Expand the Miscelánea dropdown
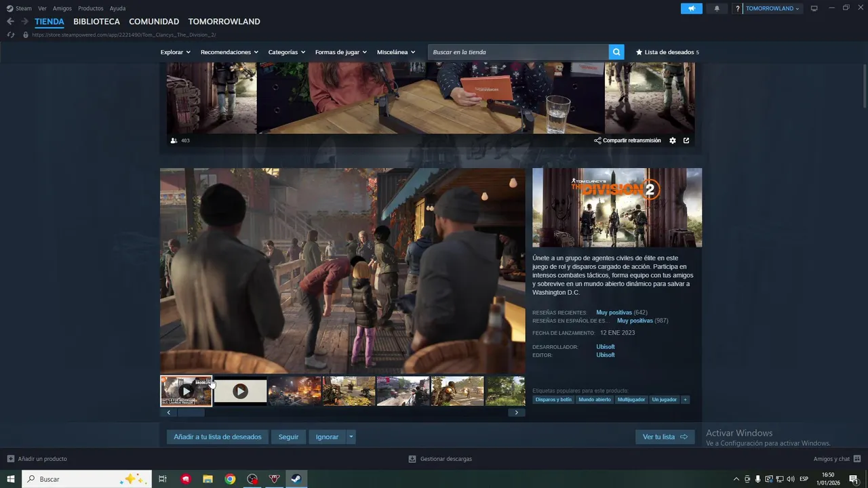This screenshot has width=868, height=488. (x=397, y=52)
